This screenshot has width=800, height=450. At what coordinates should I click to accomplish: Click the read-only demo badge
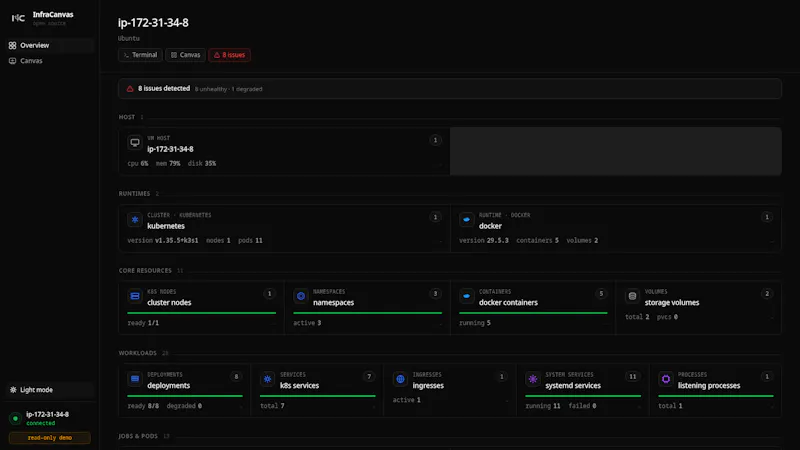[49, 438]
